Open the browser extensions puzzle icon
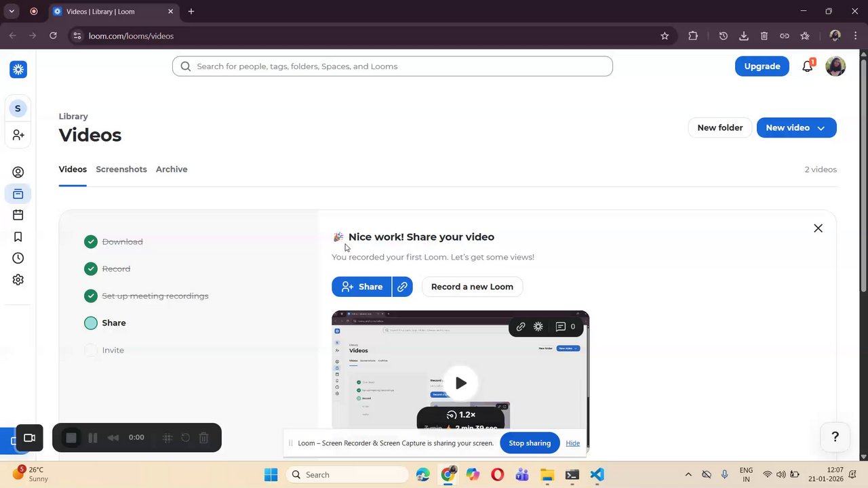 693,36
